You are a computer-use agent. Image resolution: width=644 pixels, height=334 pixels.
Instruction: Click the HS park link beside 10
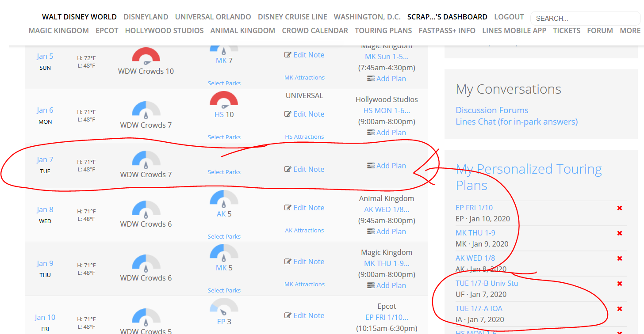coord(219,114)
